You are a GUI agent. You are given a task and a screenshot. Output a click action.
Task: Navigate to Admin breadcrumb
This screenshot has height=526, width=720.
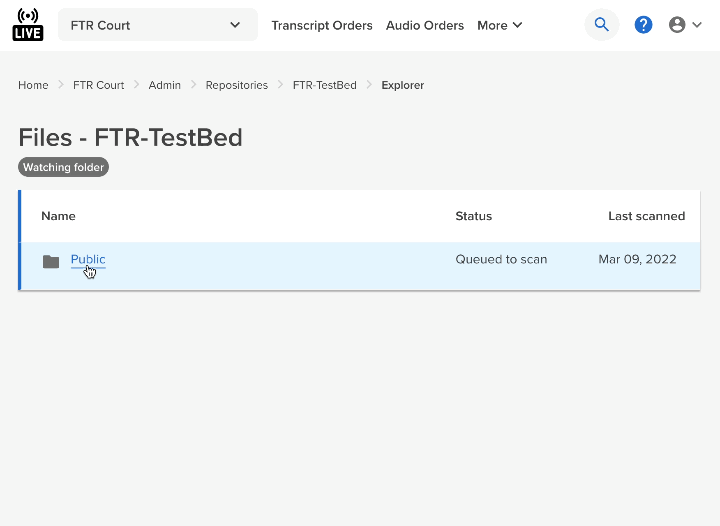point(164,85)
